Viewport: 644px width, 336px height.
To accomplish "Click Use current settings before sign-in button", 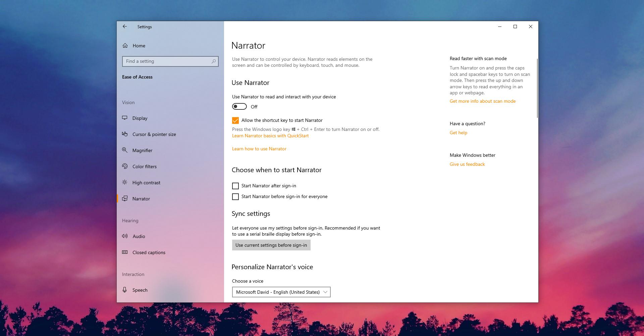I will tap(271, 245).
